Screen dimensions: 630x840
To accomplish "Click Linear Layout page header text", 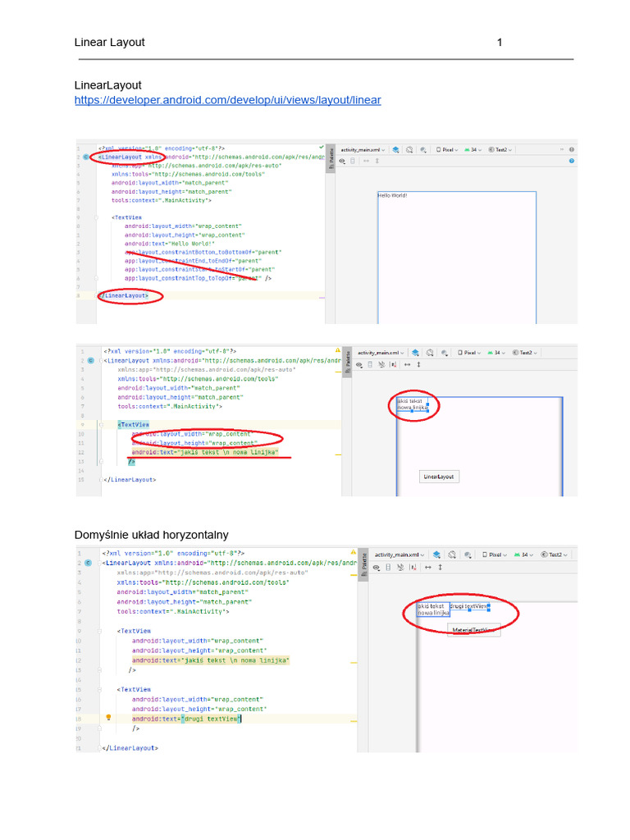I will tap(109, 42).
